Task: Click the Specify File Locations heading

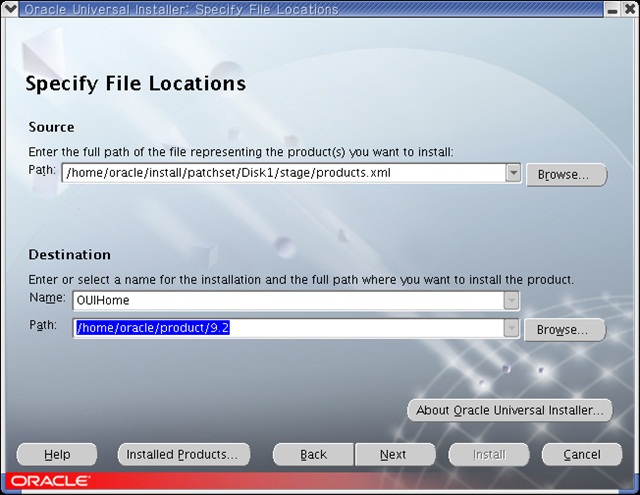Action: pos(136,84)
